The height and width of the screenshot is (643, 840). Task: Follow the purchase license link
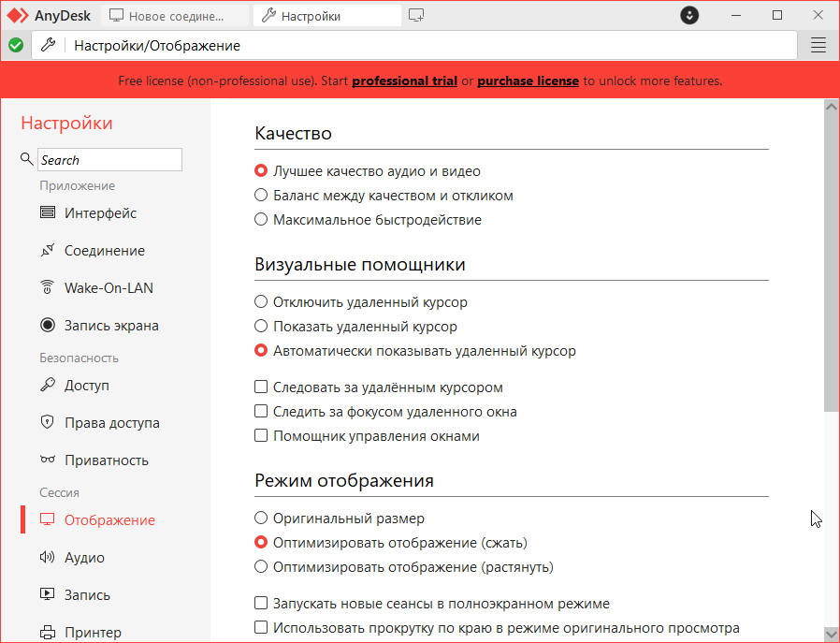(x=528, y=81)
